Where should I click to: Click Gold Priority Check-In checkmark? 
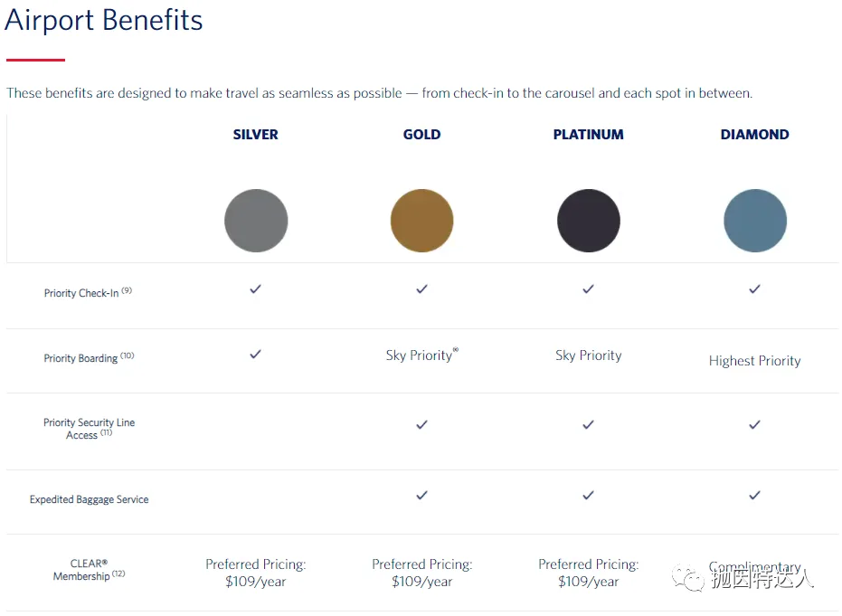[x=422, y=289]
